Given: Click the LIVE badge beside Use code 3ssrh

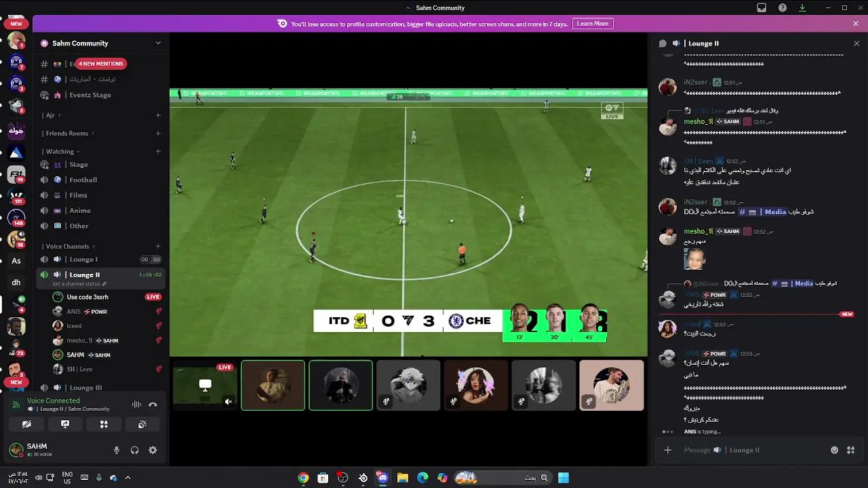Looking at the screenshot, I should pos(153,297).
